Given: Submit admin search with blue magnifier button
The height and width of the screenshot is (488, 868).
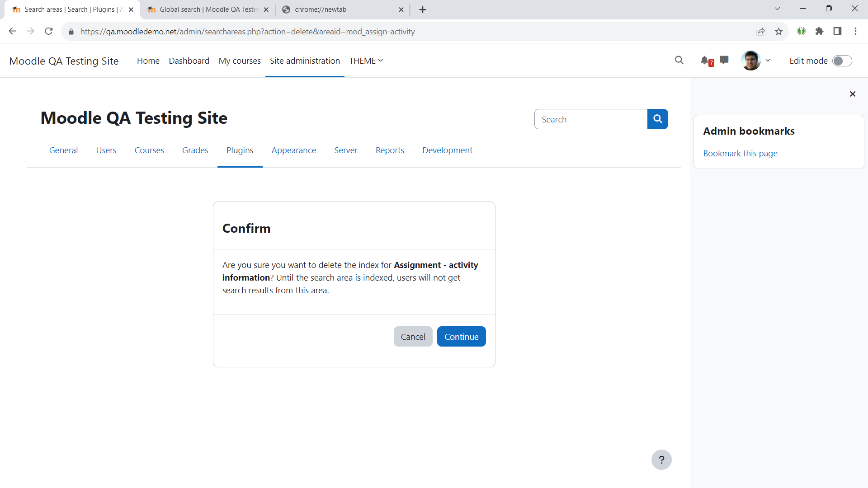Looking at the screenshot, I should 658,119.
